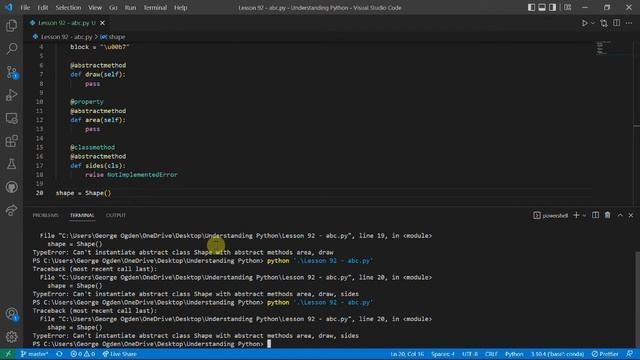Open the Help menu
Image resolution: width=640 pixels, height=360 pixels.
180,7
